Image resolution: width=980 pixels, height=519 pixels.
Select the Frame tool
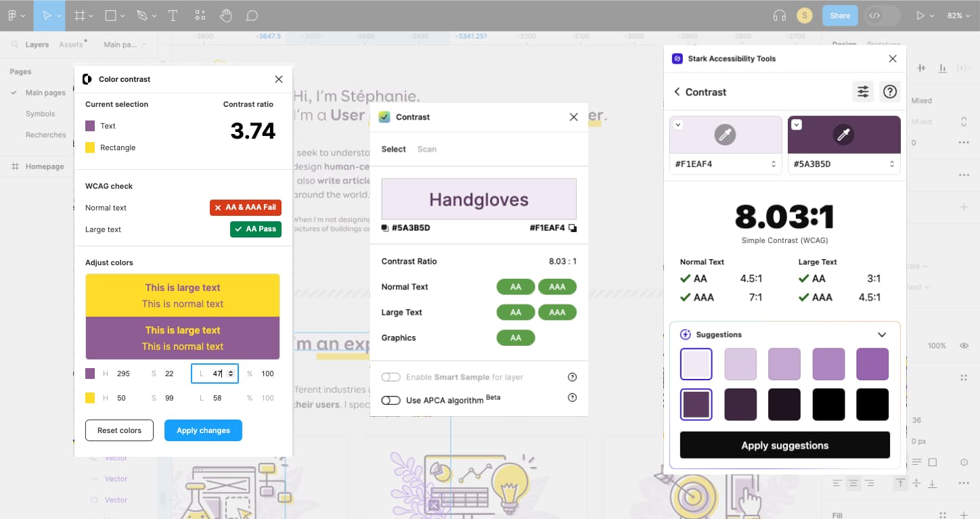pos(79,15)
